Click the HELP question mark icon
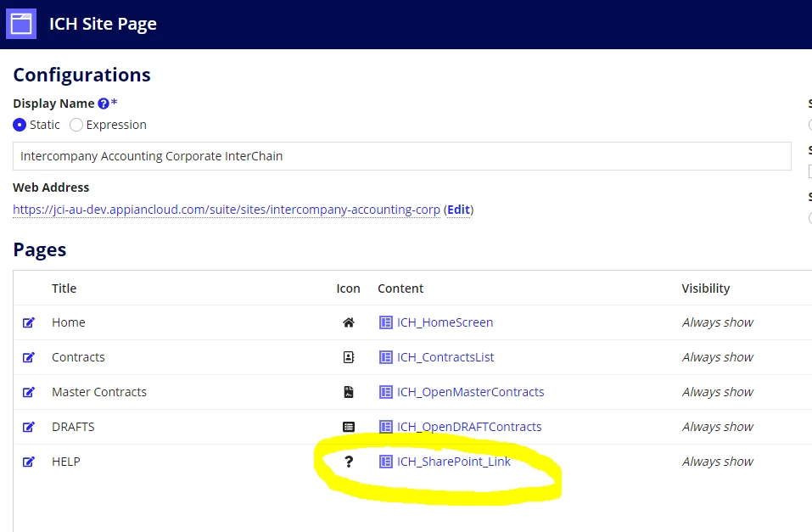 349,462
